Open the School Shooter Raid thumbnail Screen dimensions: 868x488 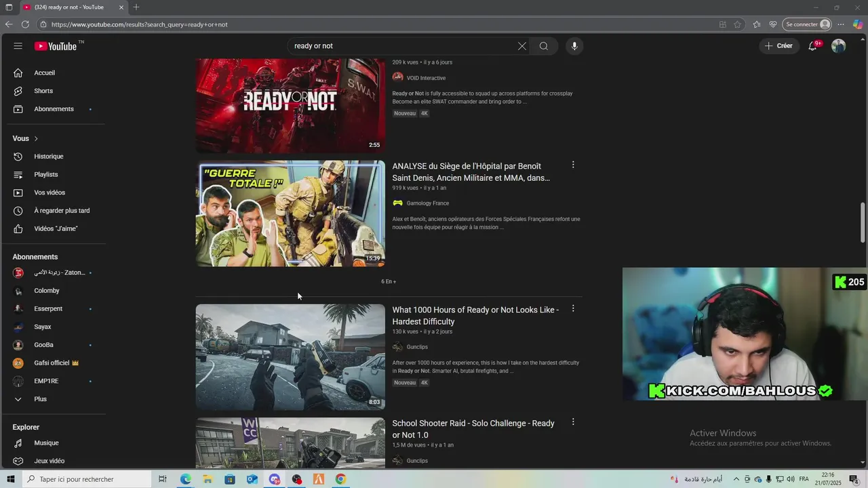point(290,443)
